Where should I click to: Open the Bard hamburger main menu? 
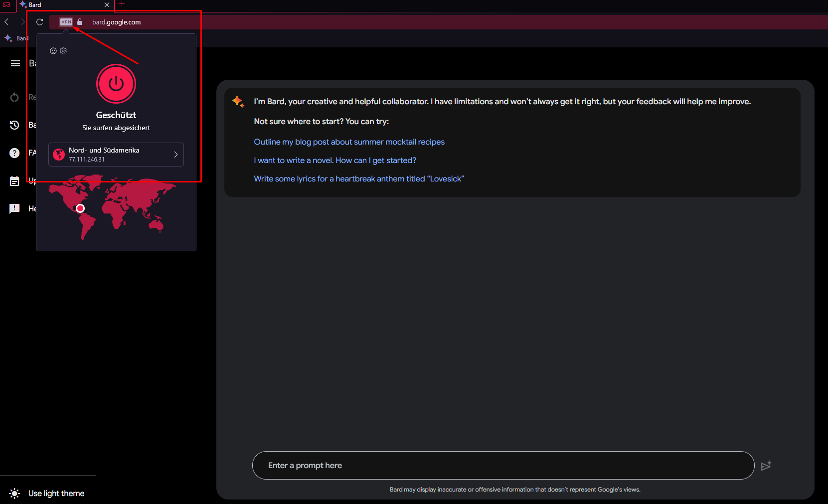point(15,63)
